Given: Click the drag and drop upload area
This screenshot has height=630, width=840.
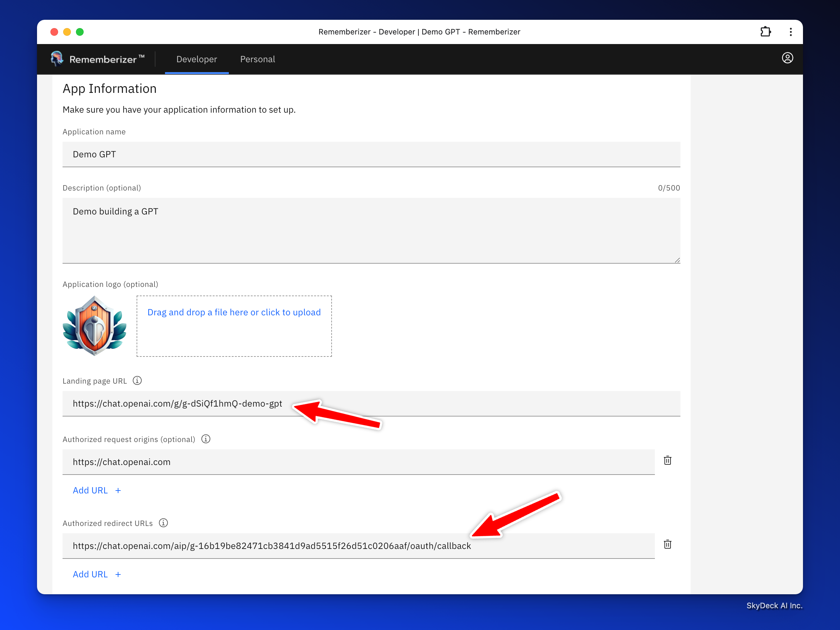Looking at the screenshot, I should click(234, 326).
